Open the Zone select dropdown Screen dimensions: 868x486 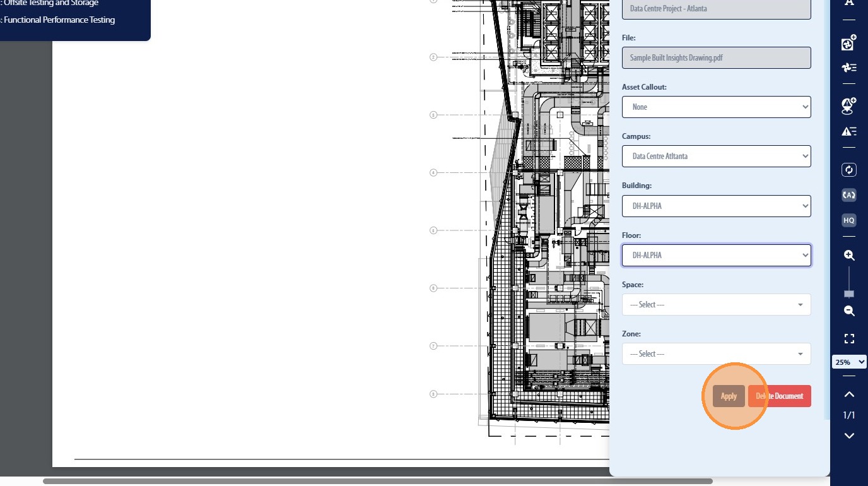[717, 353]
